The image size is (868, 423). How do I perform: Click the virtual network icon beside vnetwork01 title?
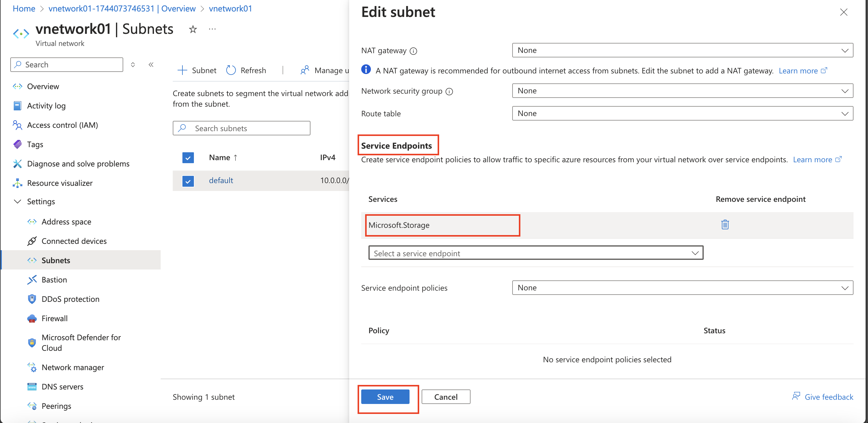pos(21,34)
